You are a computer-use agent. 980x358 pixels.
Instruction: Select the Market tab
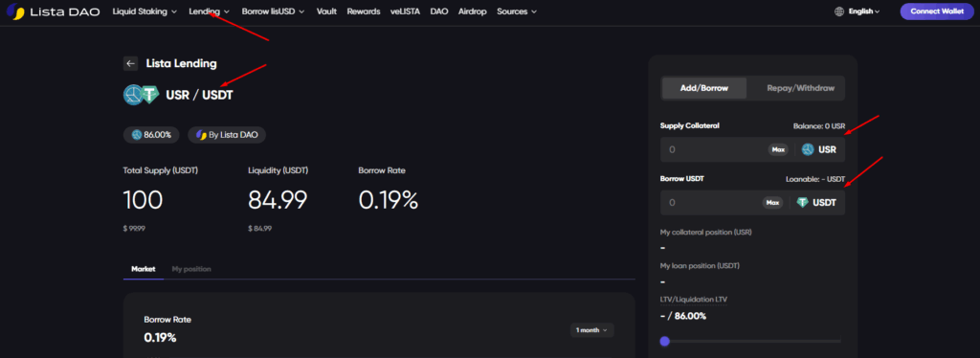click(x=144, y=269)
